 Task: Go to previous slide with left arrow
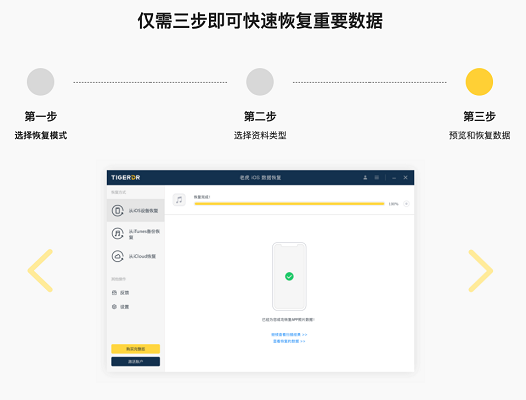[41, 270]
